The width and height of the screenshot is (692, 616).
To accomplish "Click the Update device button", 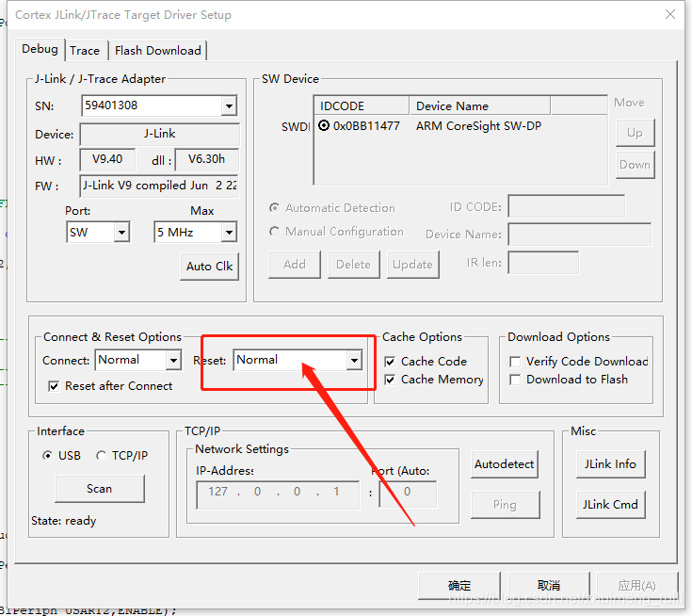I will pyautogui.click(x=412, y=265).
